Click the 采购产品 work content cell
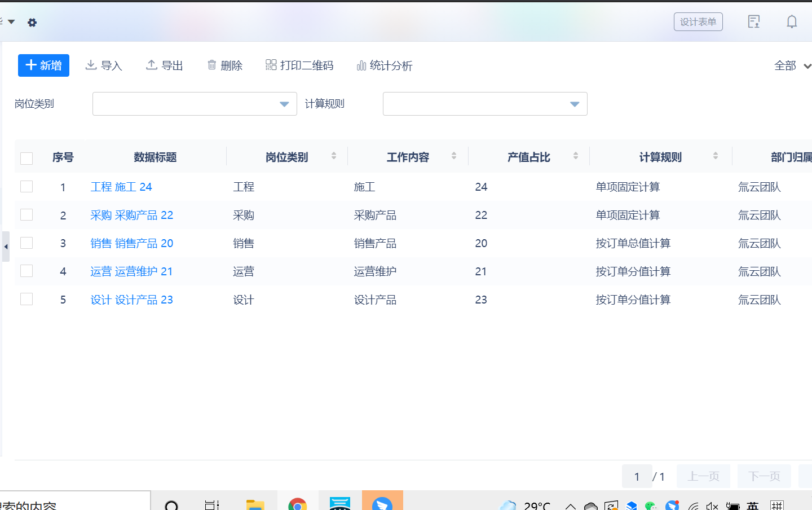This screenshot has height=510, width=812. [x=375, y=215]
